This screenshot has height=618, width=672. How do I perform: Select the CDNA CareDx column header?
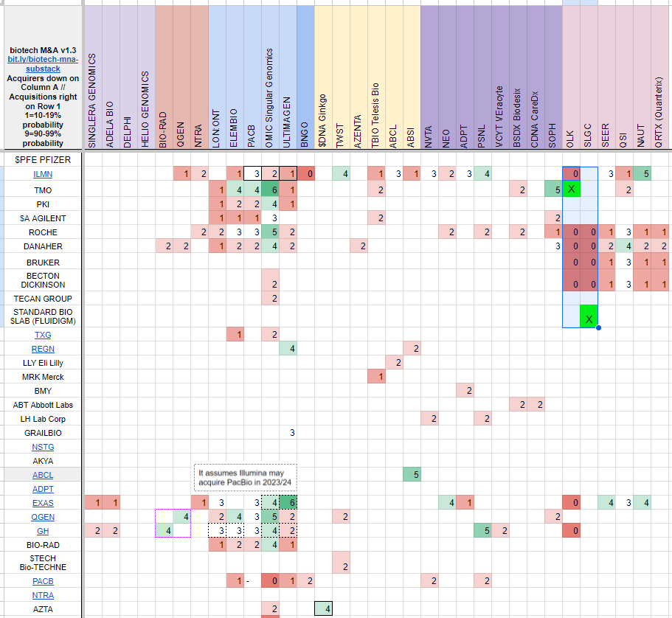pos(536,77)
